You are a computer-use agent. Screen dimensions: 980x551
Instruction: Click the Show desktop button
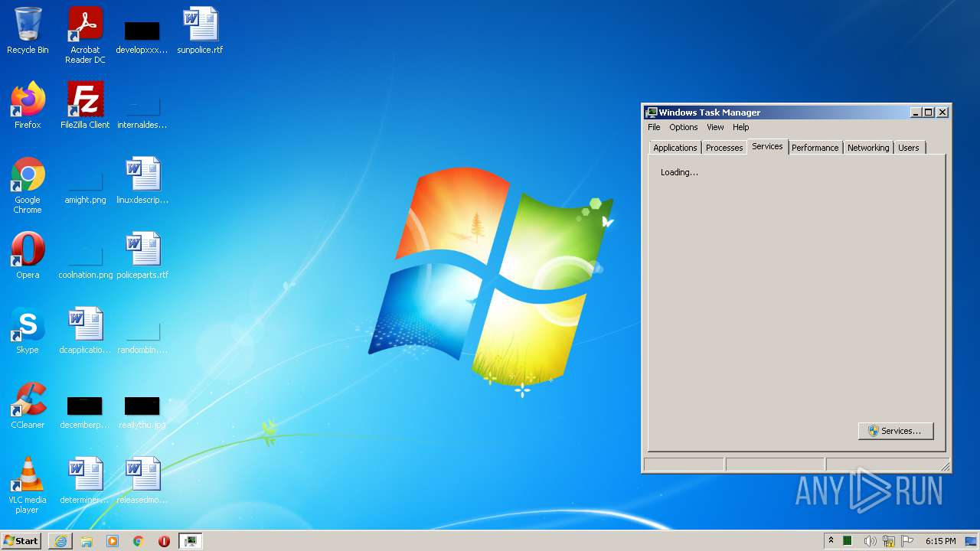(x=971, y=541)
